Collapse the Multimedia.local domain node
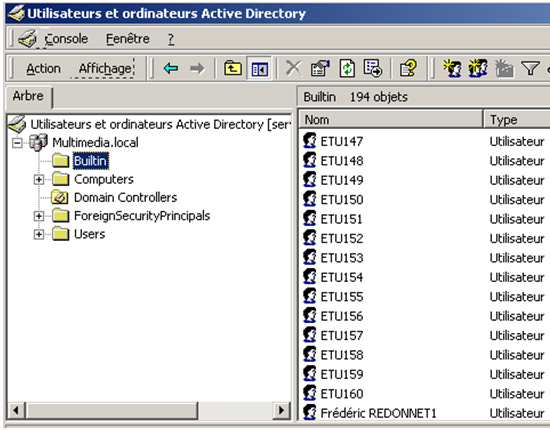Image resolution: width=550 pixels, height=430 pixels. click(x=17, y=143)
